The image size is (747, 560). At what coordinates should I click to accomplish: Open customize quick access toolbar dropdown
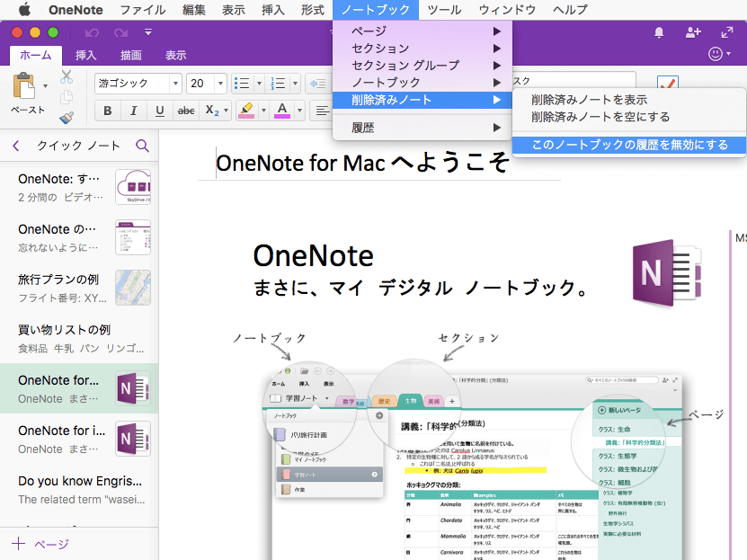coord(148,32)
